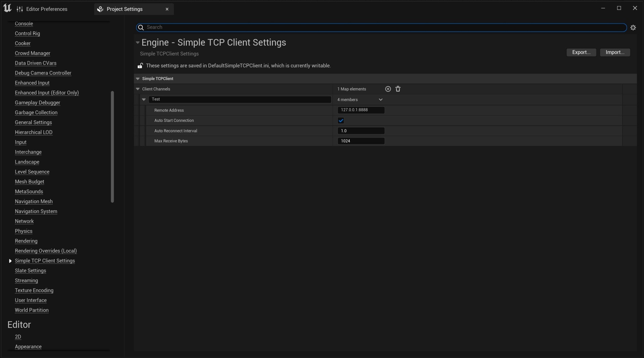Screen dimensions: 644x358
Task: Close the Project Settings tab
Action: click(167, 9)
